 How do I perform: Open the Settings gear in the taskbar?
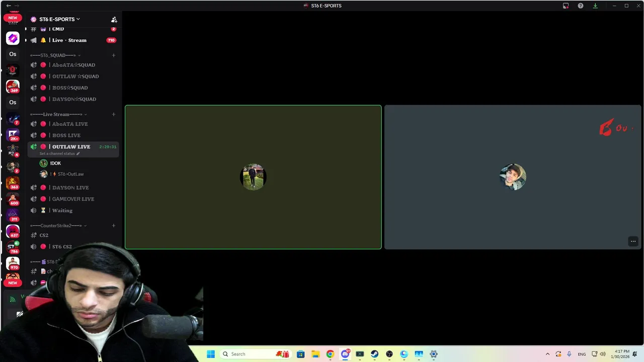(x=434, y=354)
